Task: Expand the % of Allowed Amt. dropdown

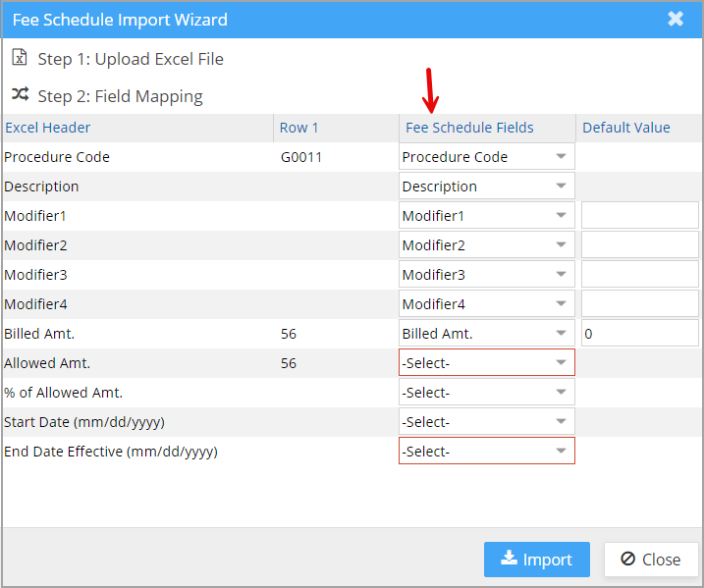Action: click(487, 393)
